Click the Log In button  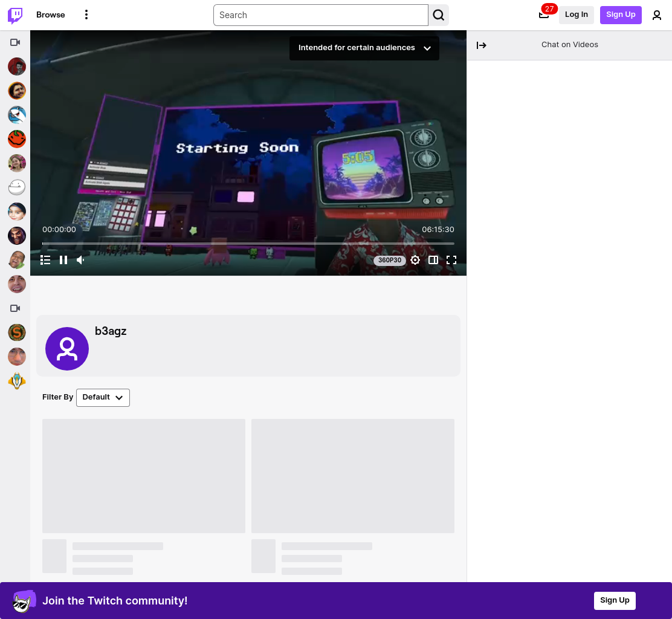(x=576, y=15)
